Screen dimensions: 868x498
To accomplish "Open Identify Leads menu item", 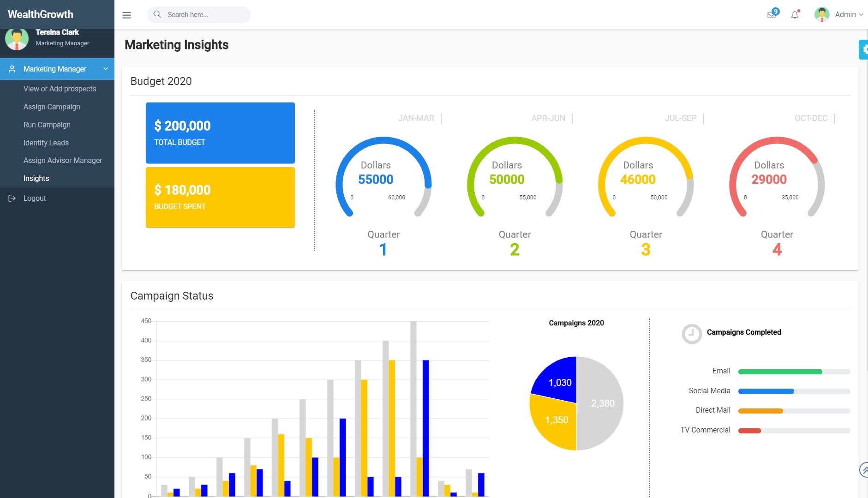I will coord(46,143).
